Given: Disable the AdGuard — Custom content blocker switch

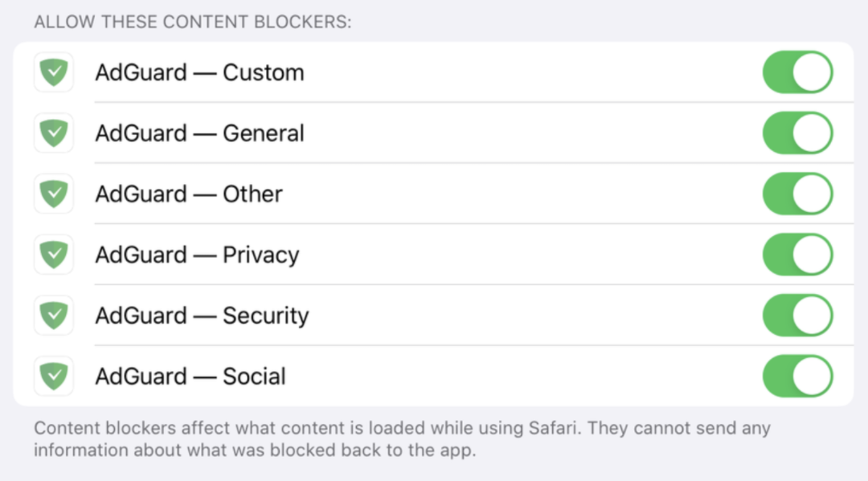Looking at the screenshot, I should [797, 73].
